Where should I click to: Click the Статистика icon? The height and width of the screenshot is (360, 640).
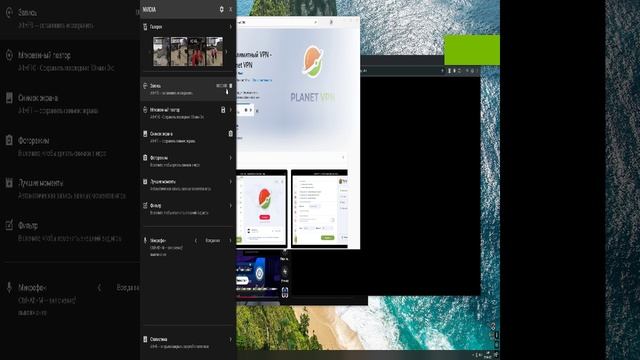point(145,339)
